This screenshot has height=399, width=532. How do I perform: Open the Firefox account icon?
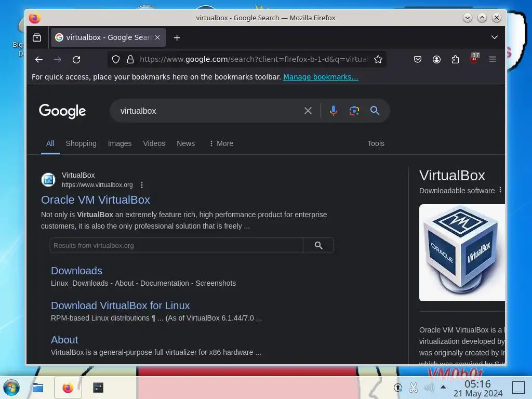point(436,59)
